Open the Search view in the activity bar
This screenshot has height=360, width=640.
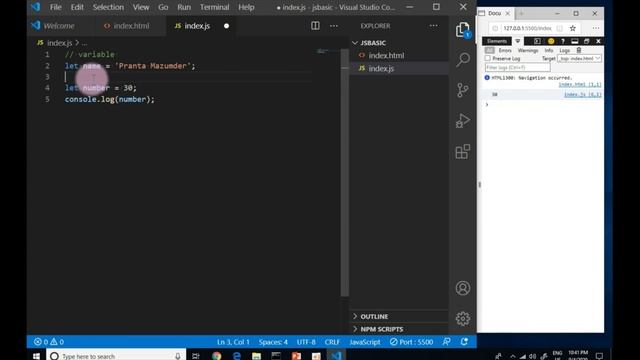pos(462,60)
